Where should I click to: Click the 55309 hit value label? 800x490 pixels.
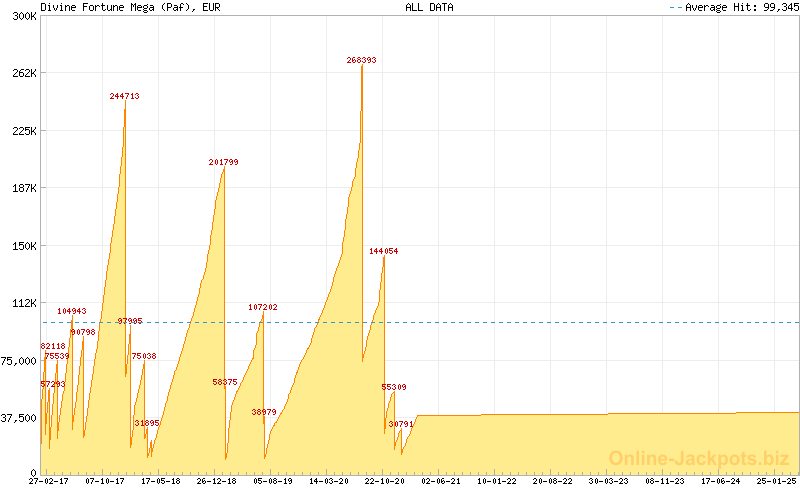coord(394,387)
